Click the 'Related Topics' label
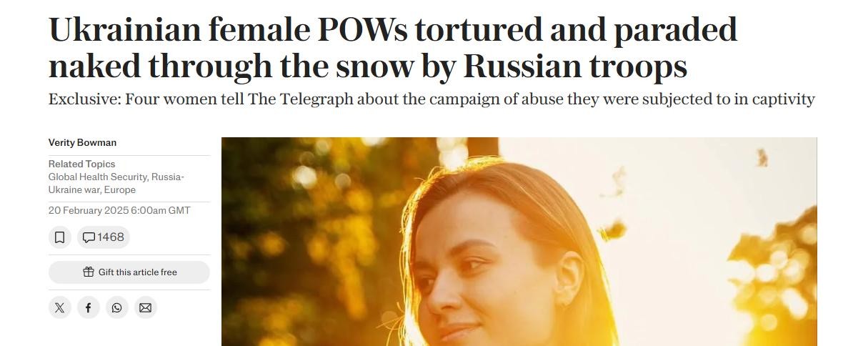Image resolution: width=868 pixels, height=346 pixels. pyautogui.click(x=81, y=164)
